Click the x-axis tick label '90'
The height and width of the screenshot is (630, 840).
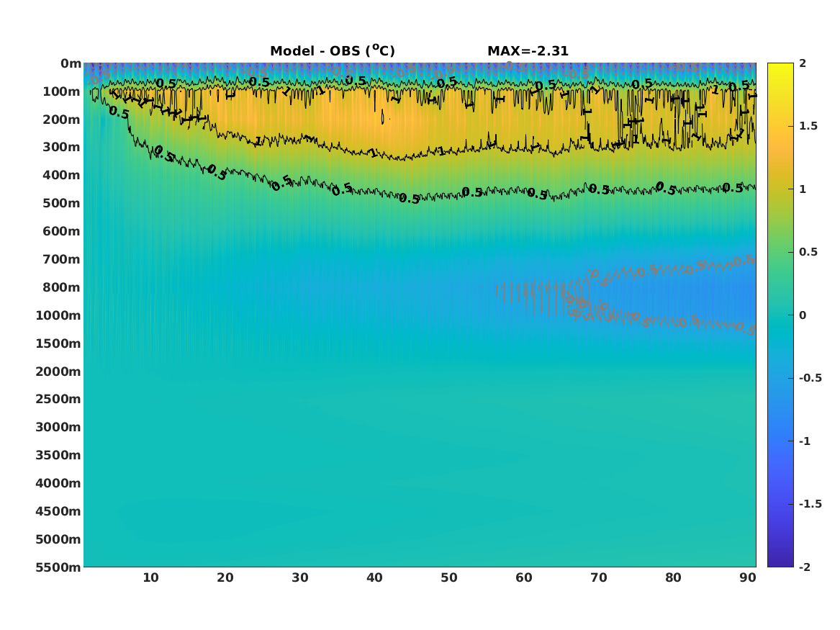coord(748,577)
